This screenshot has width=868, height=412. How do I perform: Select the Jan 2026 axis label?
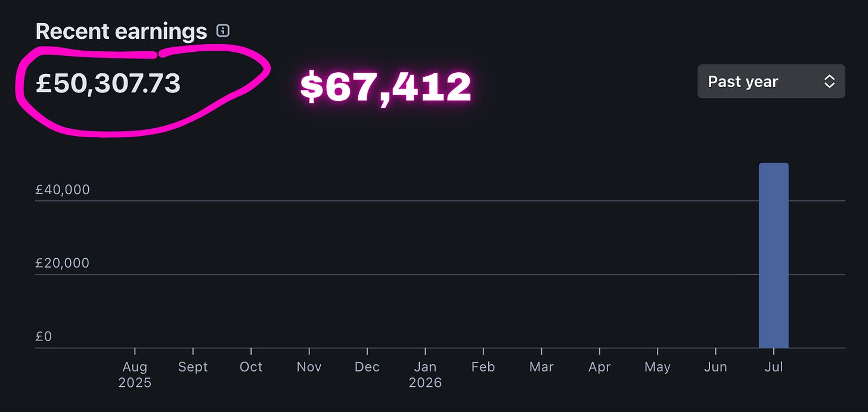tap(425, 374)
